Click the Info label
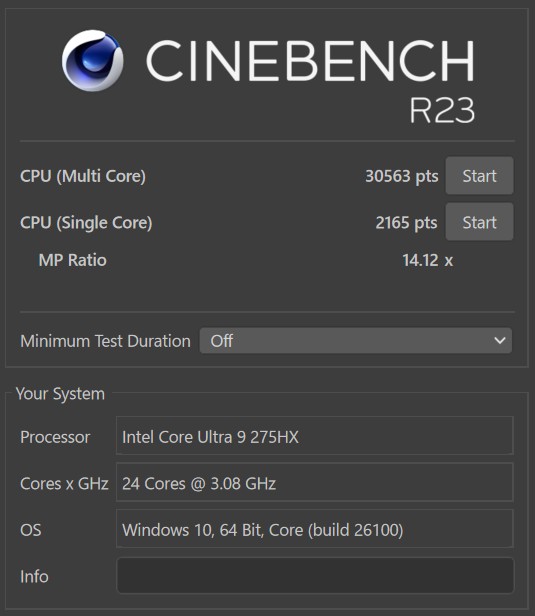This screenshot has width=535, height=616. 34,576
